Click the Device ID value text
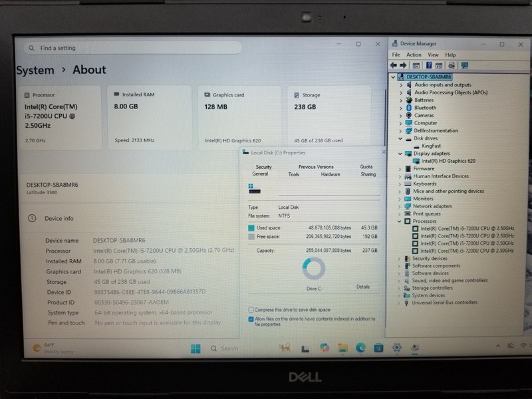The height and width of the screenshot is (399, 532). coord(150,292)
